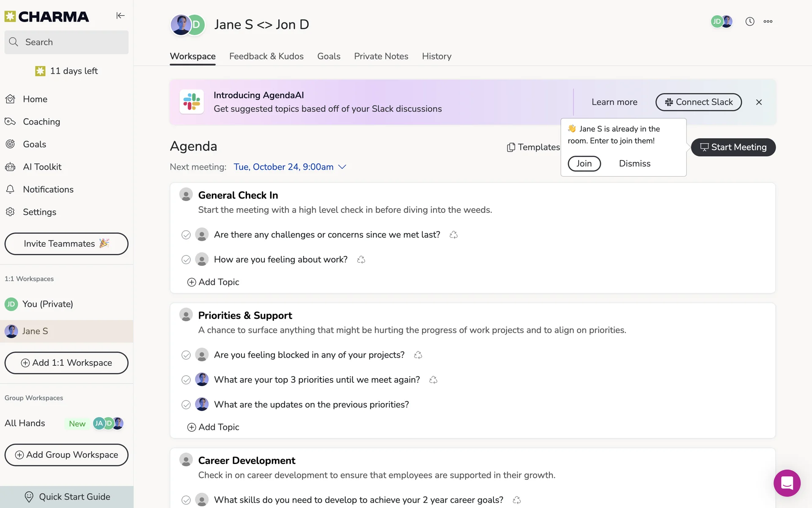812x508 pixels.
Task: Open the three-dot more options menu
Action: (x=768, y=22)
